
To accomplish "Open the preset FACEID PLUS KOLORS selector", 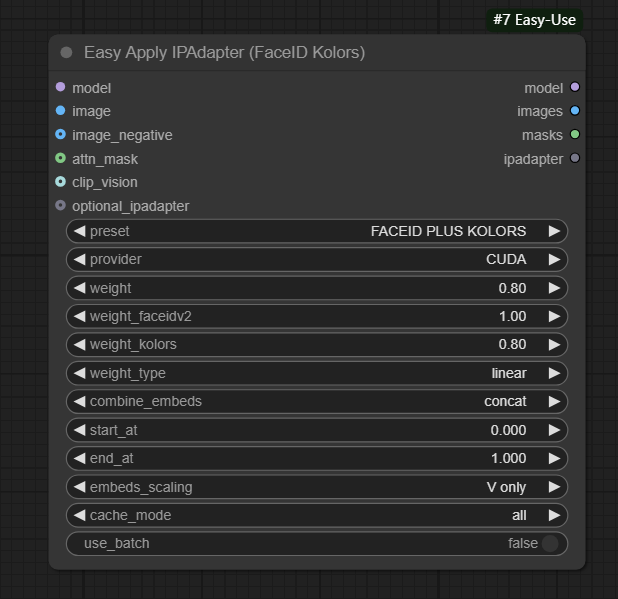I will coord(316,231).
